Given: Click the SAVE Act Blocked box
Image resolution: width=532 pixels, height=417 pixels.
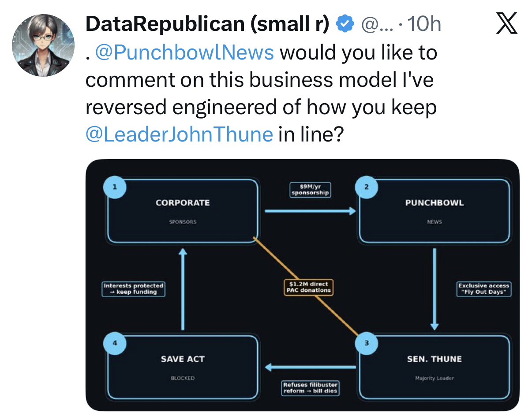Looking at the screenshot, I should (x=183, y=368).
